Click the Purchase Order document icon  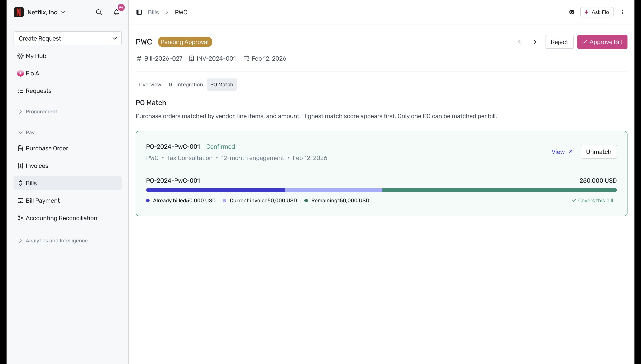tap(20, 148)
